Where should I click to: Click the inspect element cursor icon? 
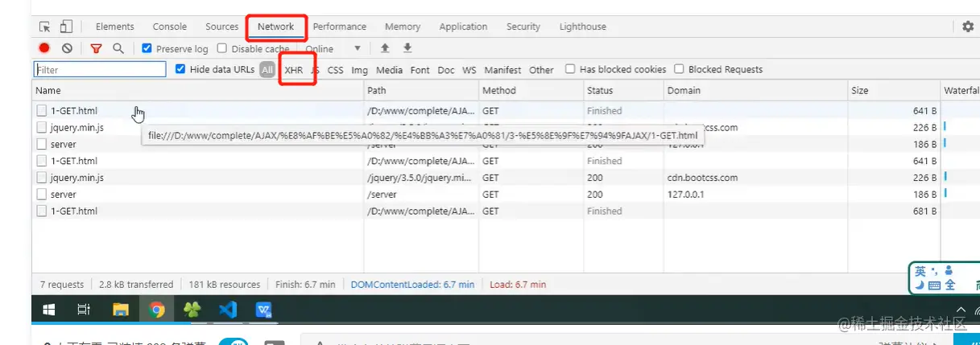[x=44, y=27]
